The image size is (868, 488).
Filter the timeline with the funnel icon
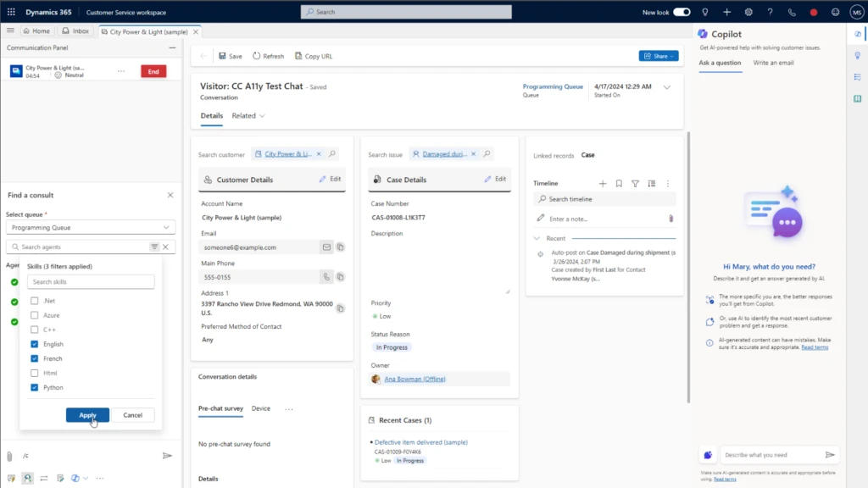point(636,184)
